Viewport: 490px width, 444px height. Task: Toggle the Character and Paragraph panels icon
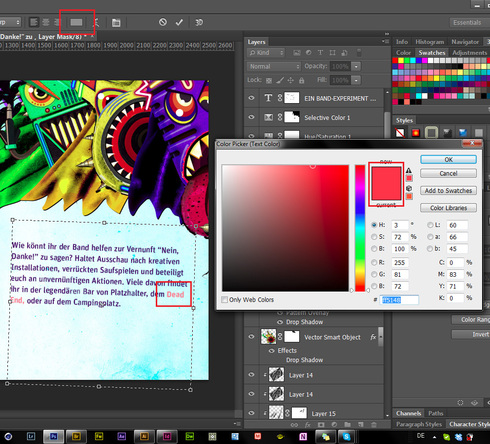tap(116, 22)
